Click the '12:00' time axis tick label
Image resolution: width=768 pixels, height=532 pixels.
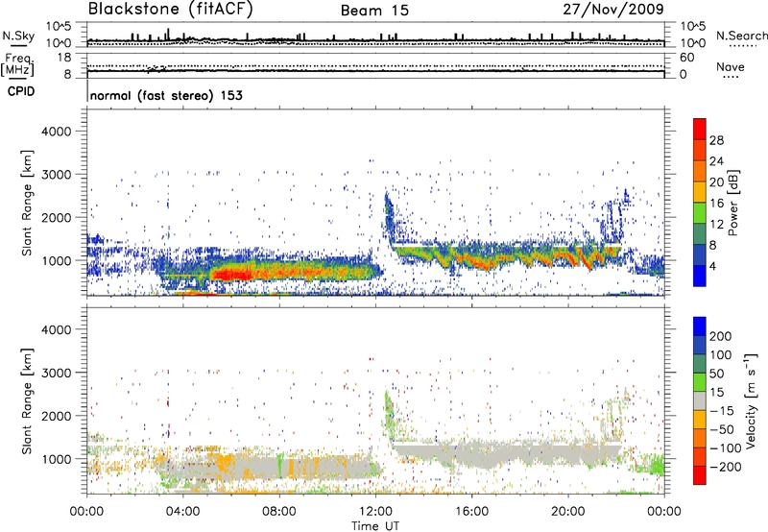(375, 512)
